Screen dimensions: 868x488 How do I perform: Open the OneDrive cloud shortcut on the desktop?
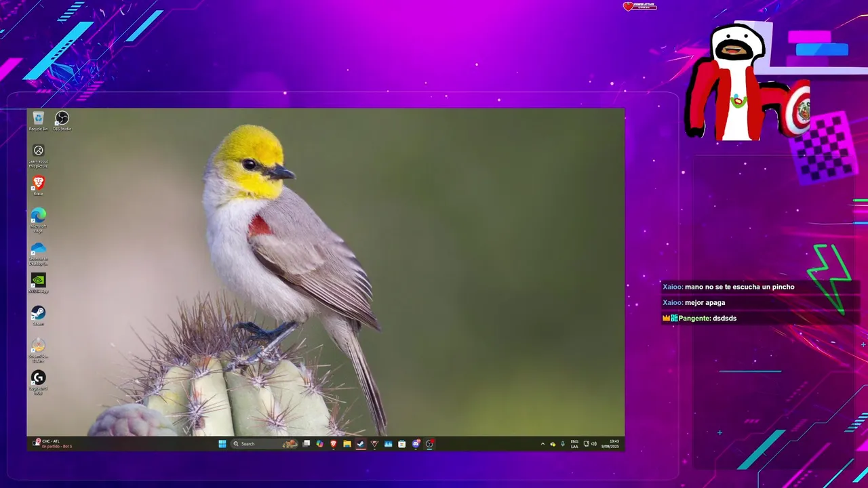[x=38, y=253]
